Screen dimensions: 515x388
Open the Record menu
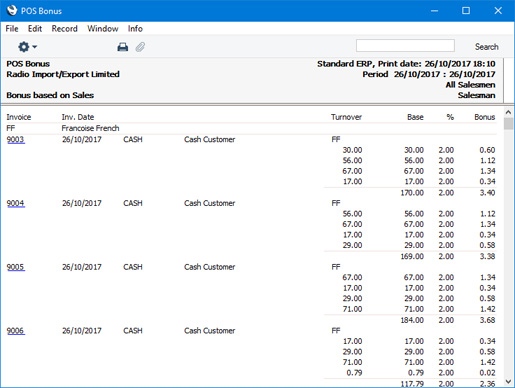pos(64,29)
